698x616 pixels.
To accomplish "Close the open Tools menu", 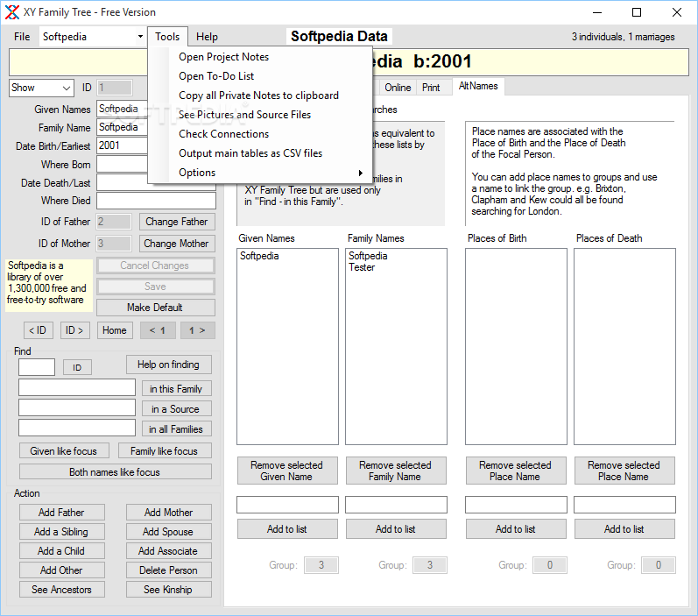I will [167, 37].
